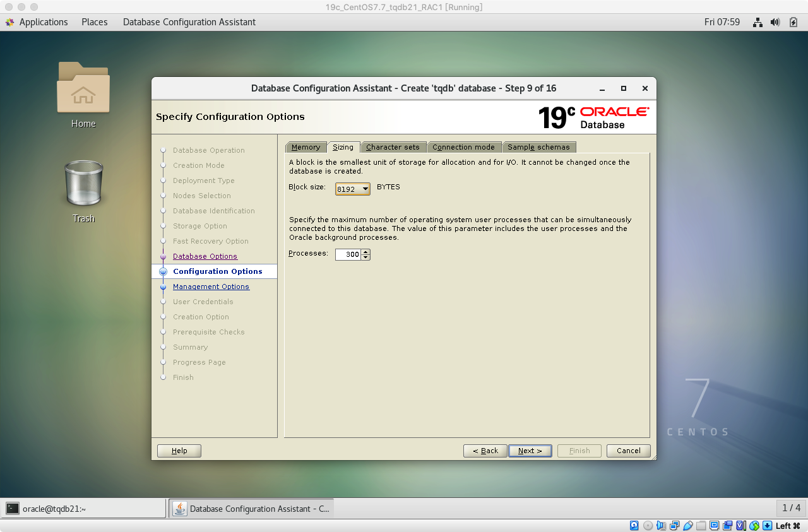Click the 'Fast Recovery Option' step label
The image size is (808, 532).
point(211,241)
